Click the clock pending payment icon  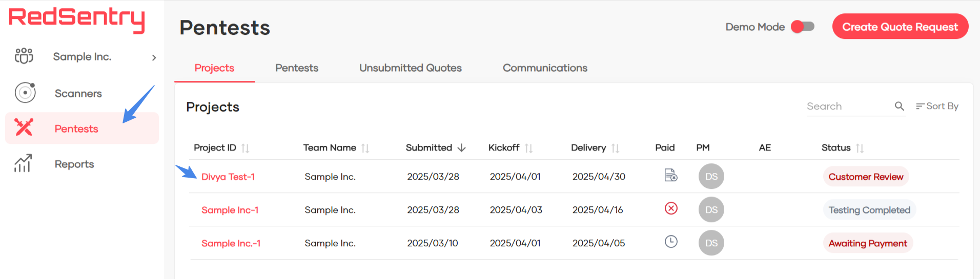click(x=671, y=242)
